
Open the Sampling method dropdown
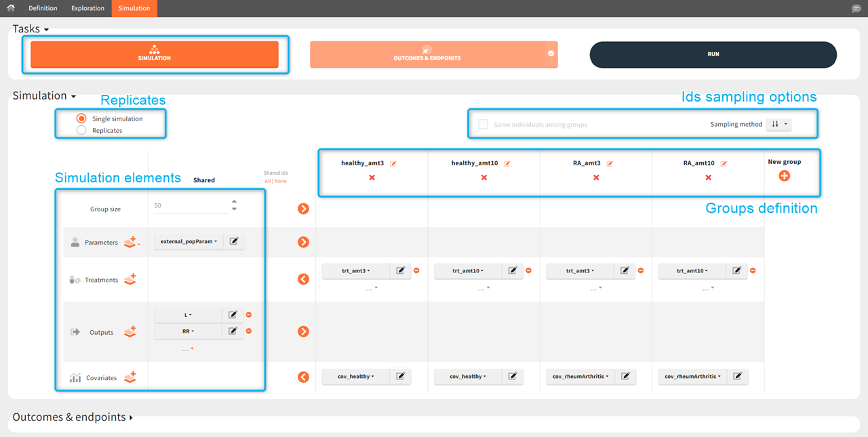778,125
